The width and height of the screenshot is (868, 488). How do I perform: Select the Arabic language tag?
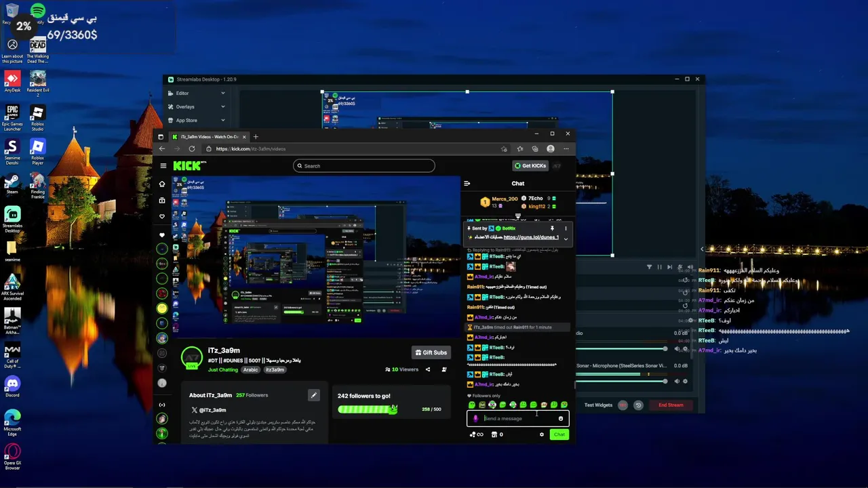[x=251, y=369]
